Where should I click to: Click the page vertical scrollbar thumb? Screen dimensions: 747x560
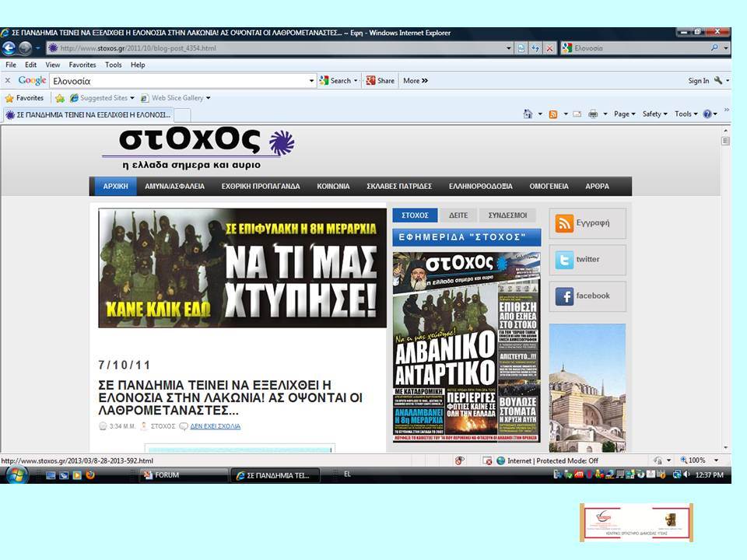(725, 141)
